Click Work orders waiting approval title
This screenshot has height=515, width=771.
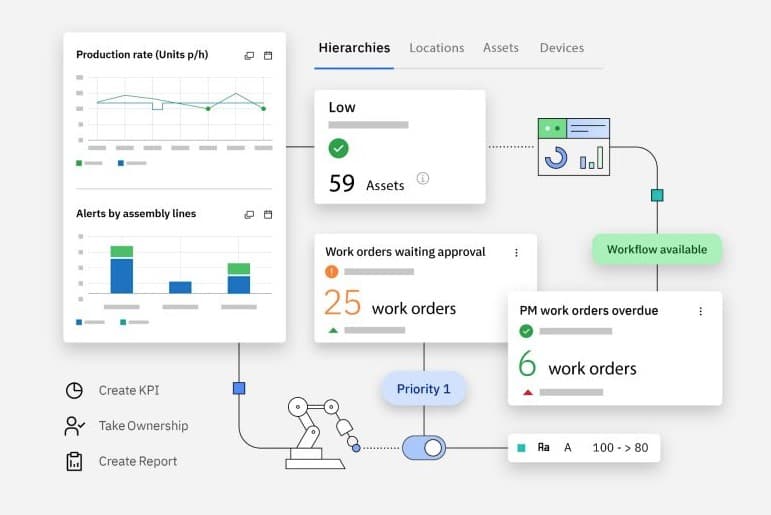[405, 252]
